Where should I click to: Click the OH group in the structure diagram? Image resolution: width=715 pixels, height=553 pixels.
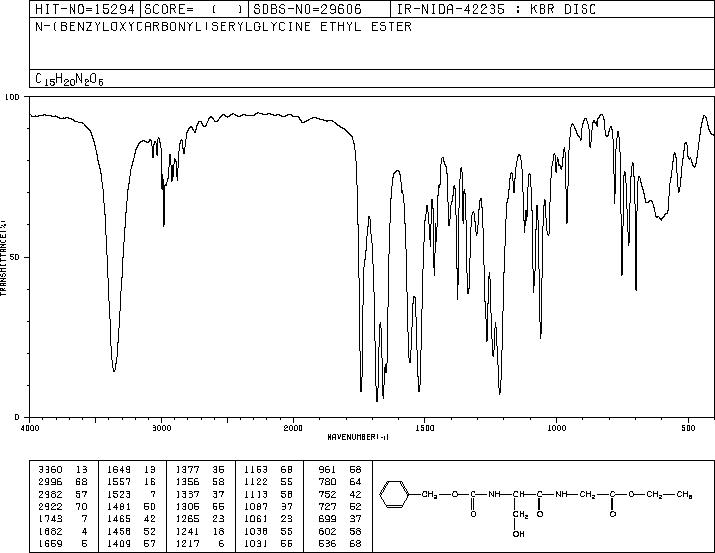pyautogui.click(x=518, y=534)
